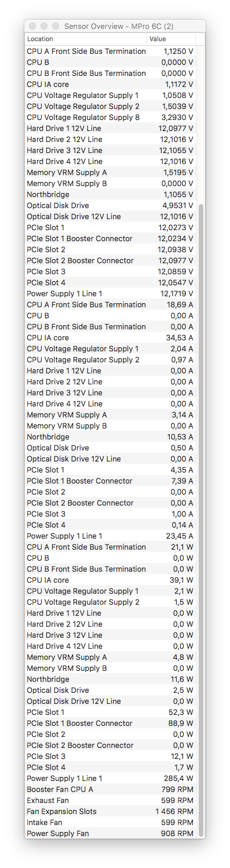The width and height of the screenshot is (230, 868).
Task: Select Optical Disk Drive 4,9531 V row
Action: click(110, 205)
